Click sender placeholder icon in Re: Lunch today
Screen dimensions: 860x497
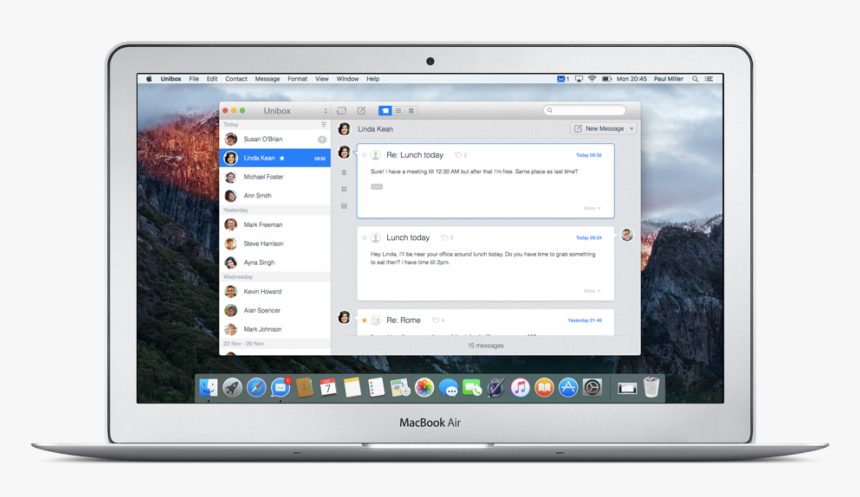(376, 155)
